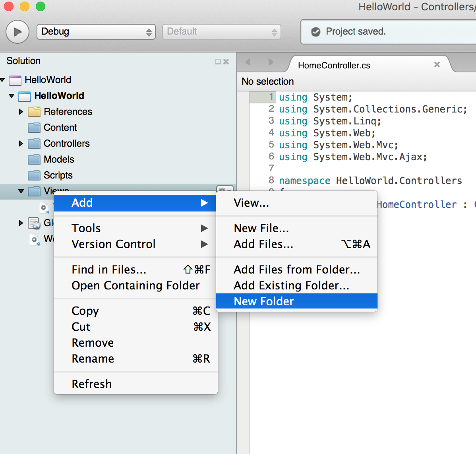Click the Run play button

click(x=17, y=31)
